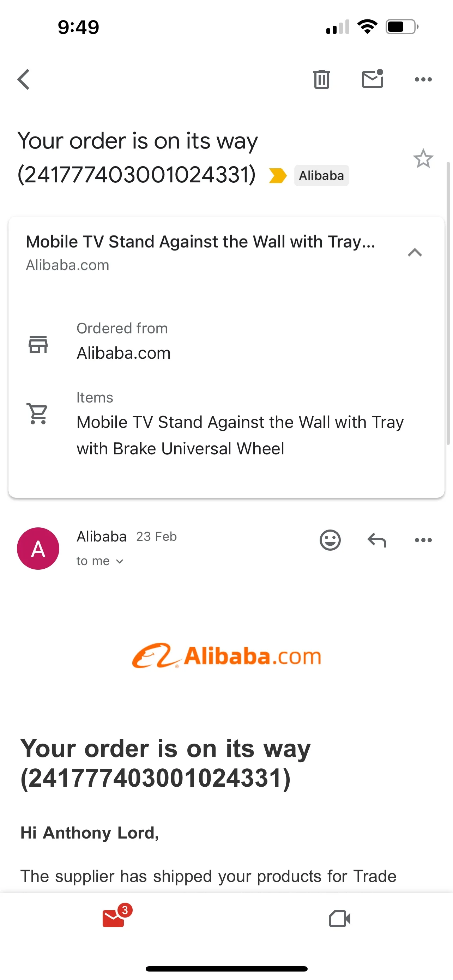
Task: Tap the Alibaba.com logo image
Action: 227,656
